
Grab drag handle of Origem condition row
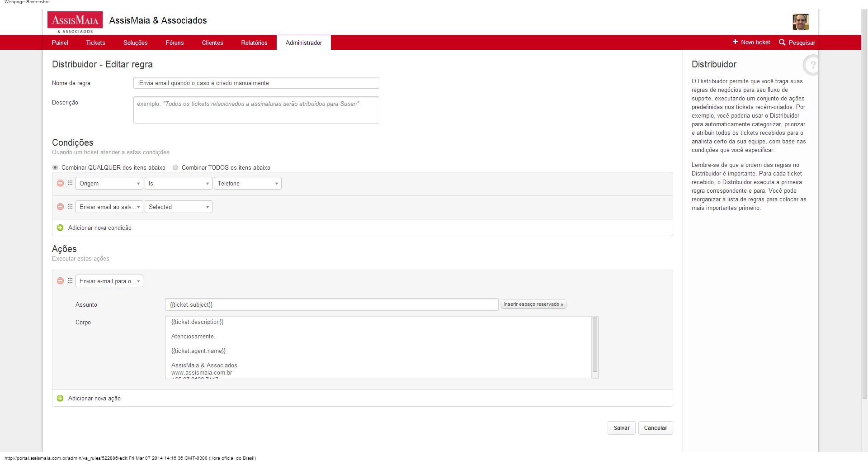[x=70, y=183]
